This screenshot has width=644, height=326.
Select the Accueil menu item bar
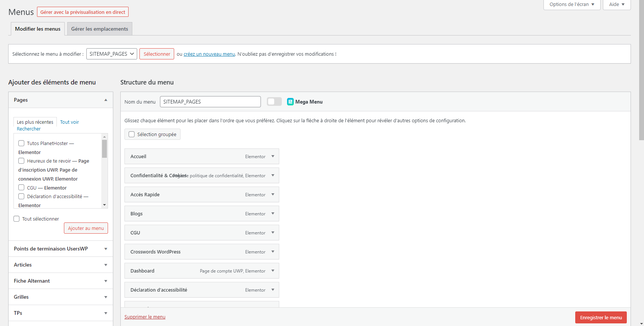click(202, 156)
